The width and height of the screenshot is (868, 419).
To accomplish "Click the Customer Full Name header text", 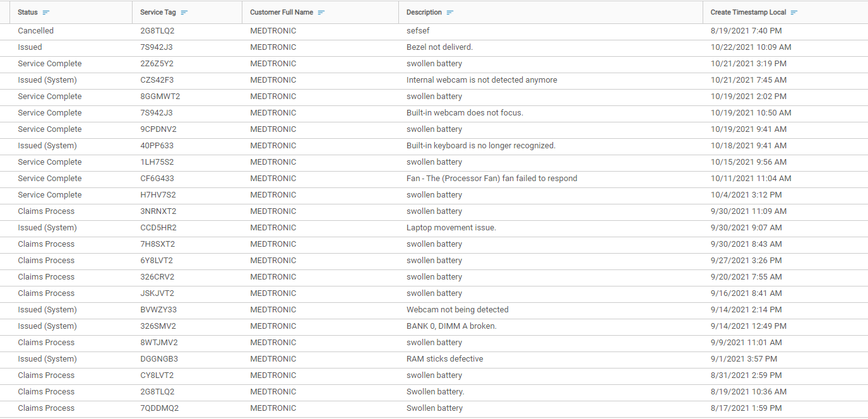I will pos(282,13).
